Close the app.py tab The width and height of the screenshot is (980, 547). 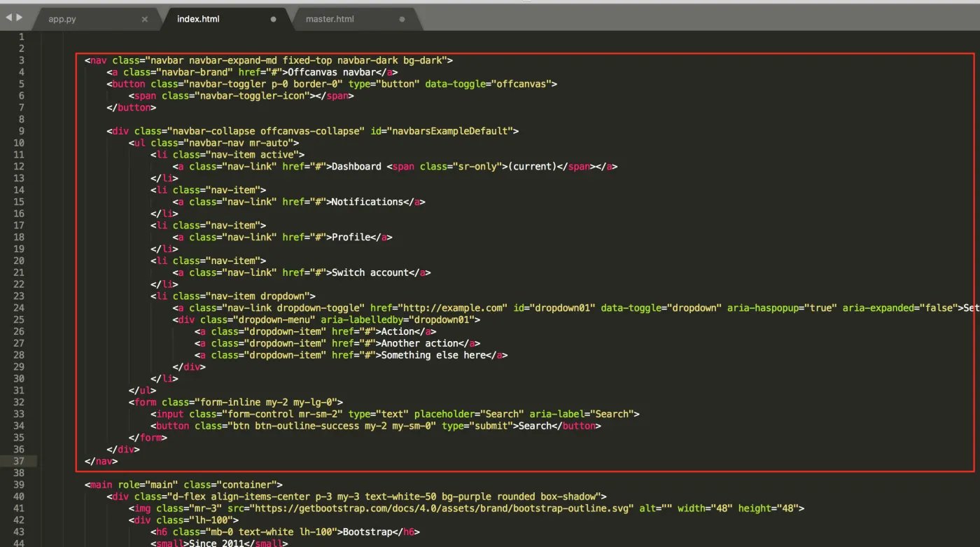point(145,20)
